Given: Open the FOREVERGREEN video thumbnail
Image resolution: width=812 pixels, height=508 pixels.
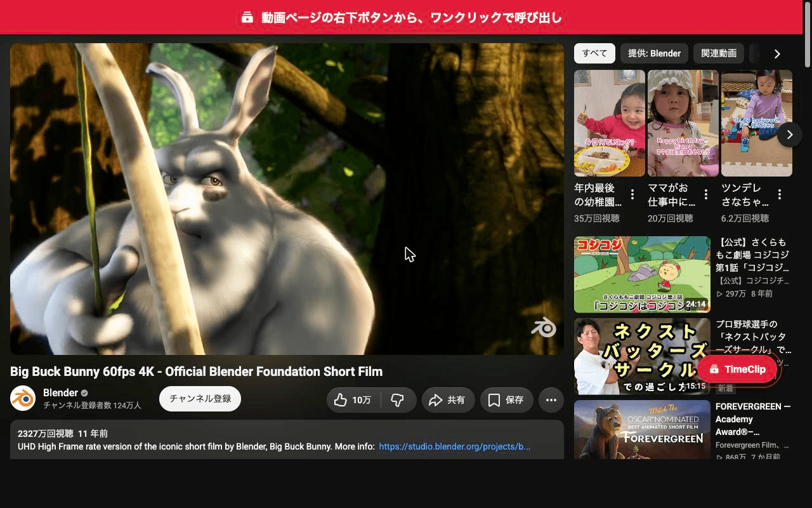Looking at the screenshot, I should click(642, 430).
